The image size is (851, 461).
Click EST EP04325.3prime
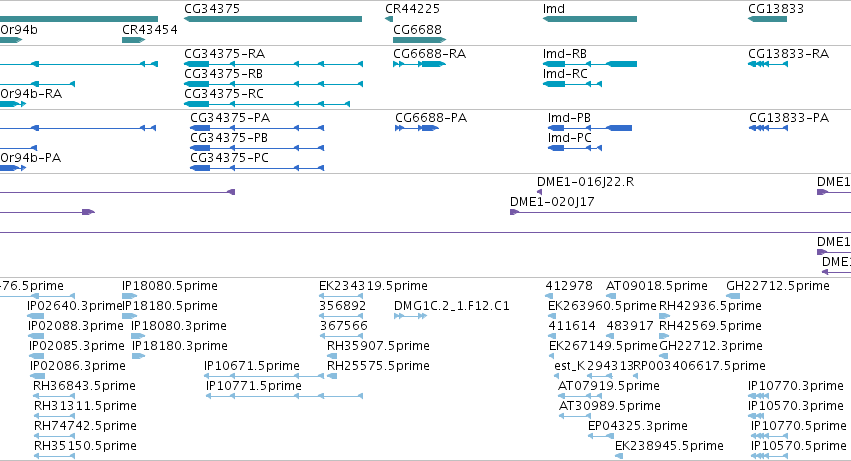[638, 426]
